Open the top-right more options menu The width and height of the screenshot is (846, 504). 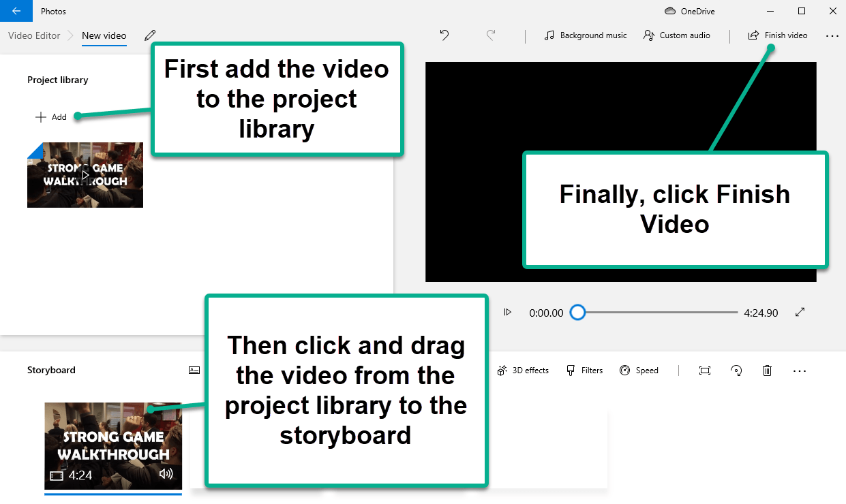coord(832,35)
